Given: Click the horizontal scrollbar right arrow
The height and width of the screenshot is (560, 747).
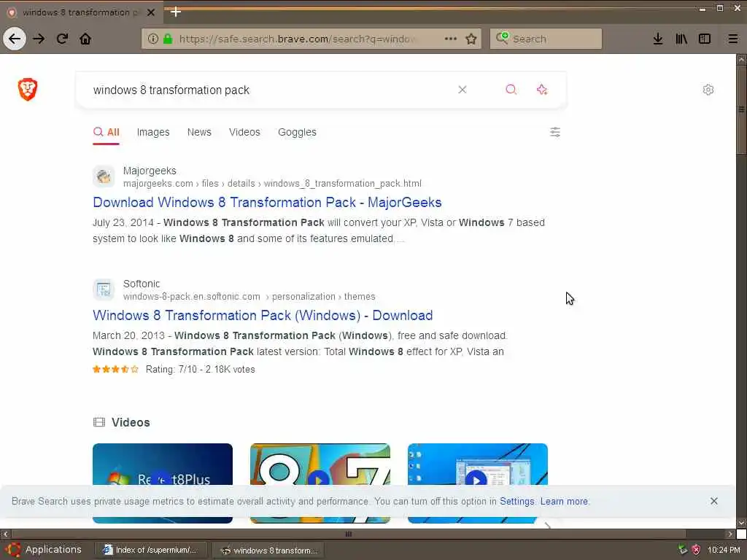Looking at the screenshot, I should click(729, 534).
